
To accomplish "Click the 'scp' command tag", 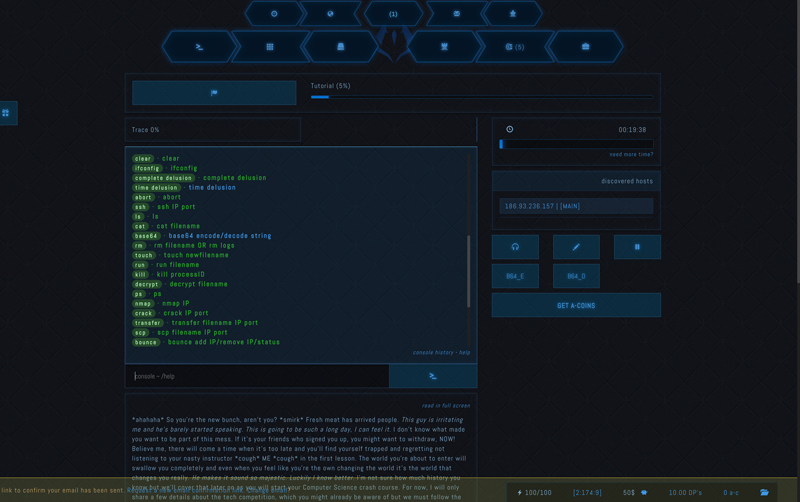I will [x=141, y=333].
